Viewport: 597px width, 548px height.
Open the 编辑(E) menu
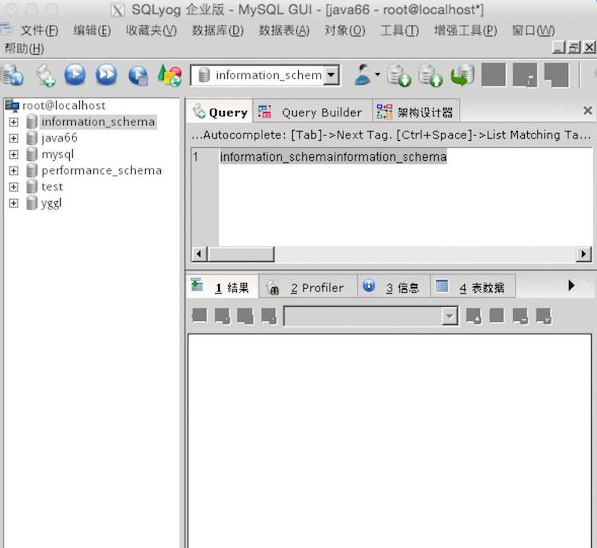tap(92, 30)
